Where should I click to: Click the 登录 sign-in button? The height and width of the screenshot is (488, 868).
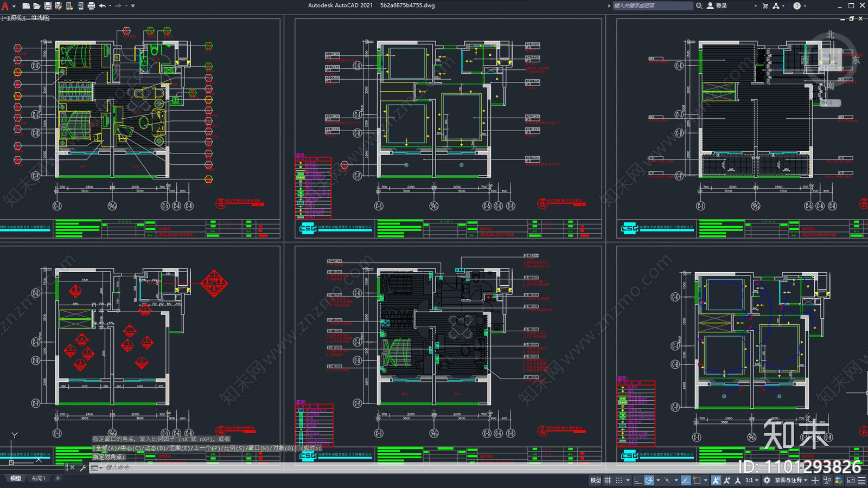[x=717, y=6]
